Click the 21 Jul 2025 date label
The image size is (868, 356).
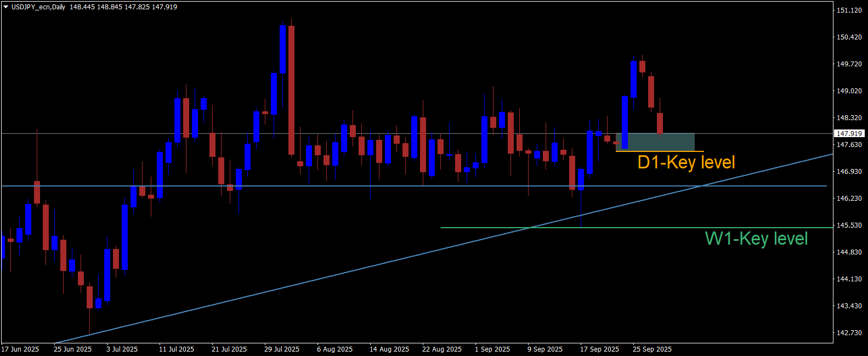[229, 349]
